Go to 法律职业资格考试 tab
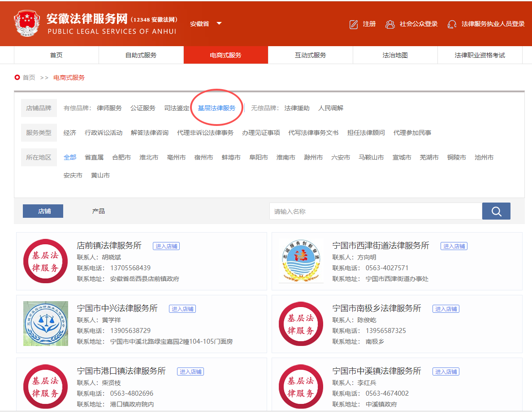This screenshot has width=532, height=419. 480,55
